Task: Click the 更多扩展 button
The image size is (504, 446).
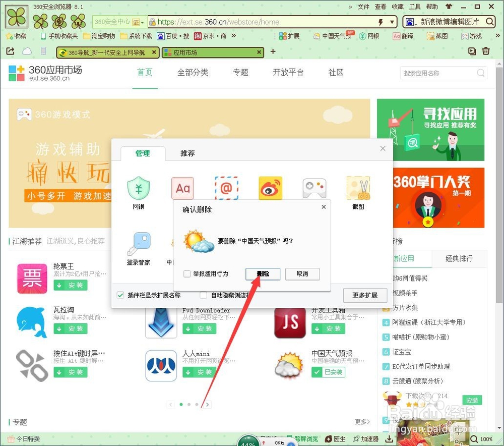Action: click(365, 295)
